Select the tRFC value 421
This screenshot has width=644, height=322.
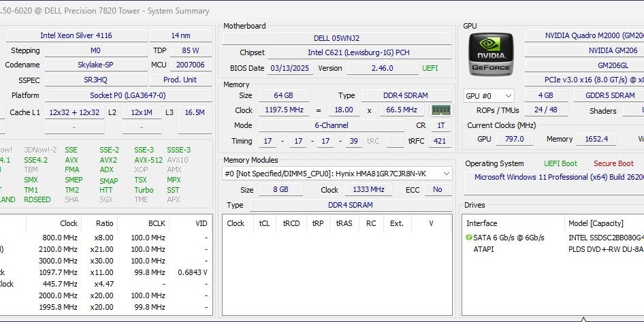pyautogui.click(x=440, y=141)
